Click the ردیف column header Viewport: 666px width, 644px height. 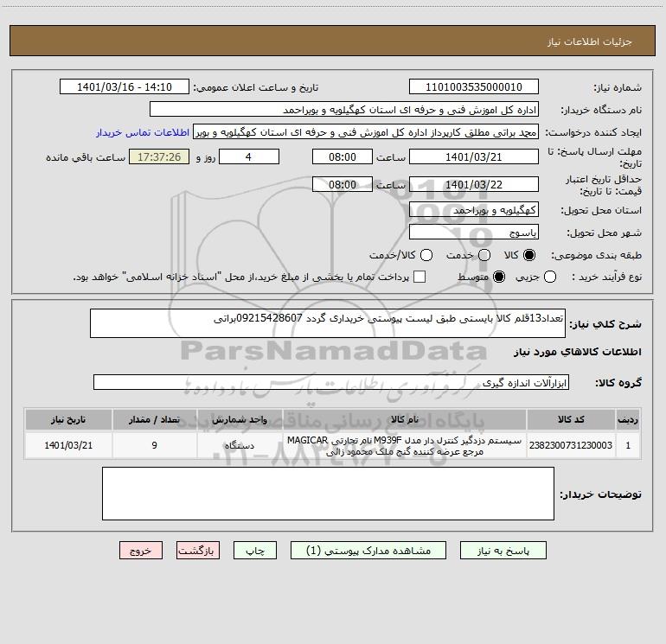pos(628,419)
